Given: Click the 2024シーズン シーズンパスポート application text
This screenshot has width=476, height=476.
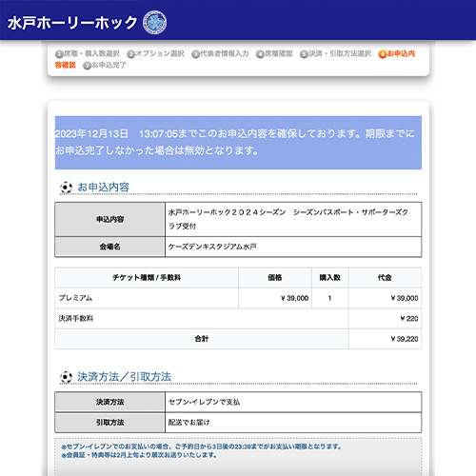Looking at the screenshot, I should coord(288,219).
